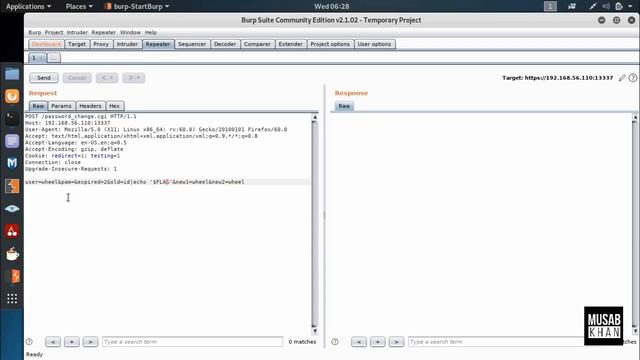Open the coffee cup dock icon
The image size is (640, 360).
coord(12,254)
